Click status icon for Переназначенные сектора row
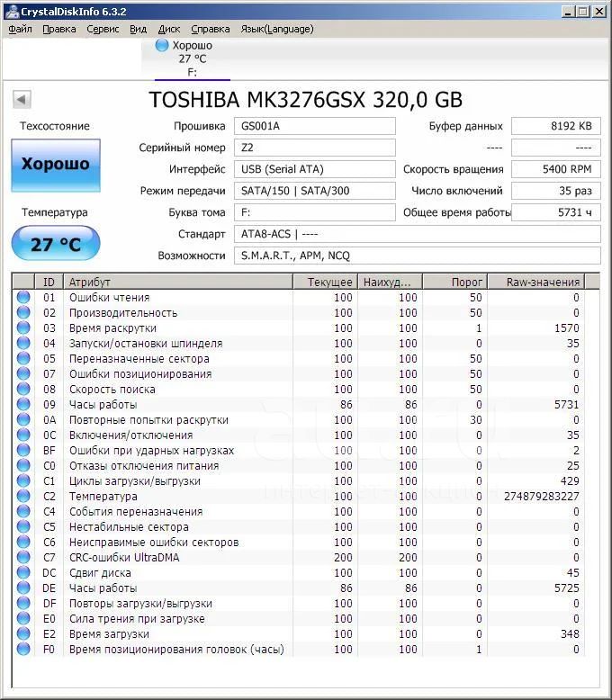The height and width of the screenshot is (700, 612). 23,358
